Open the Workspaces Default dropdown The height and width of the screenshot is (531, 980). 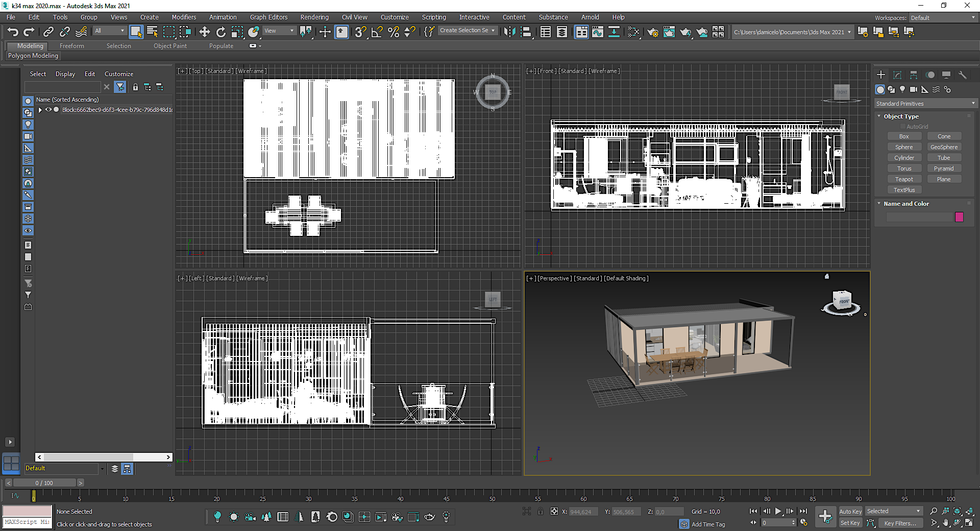click(943, 18)
